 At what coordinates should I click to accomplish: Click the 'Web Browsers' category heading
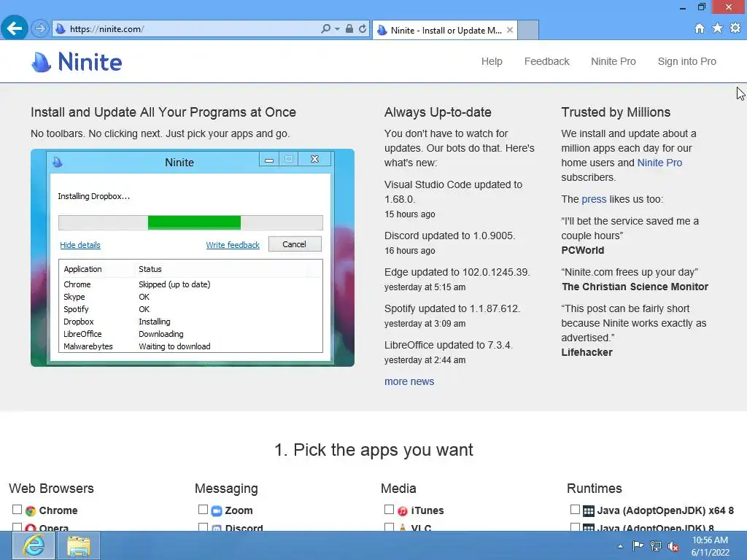click(52, 489)
